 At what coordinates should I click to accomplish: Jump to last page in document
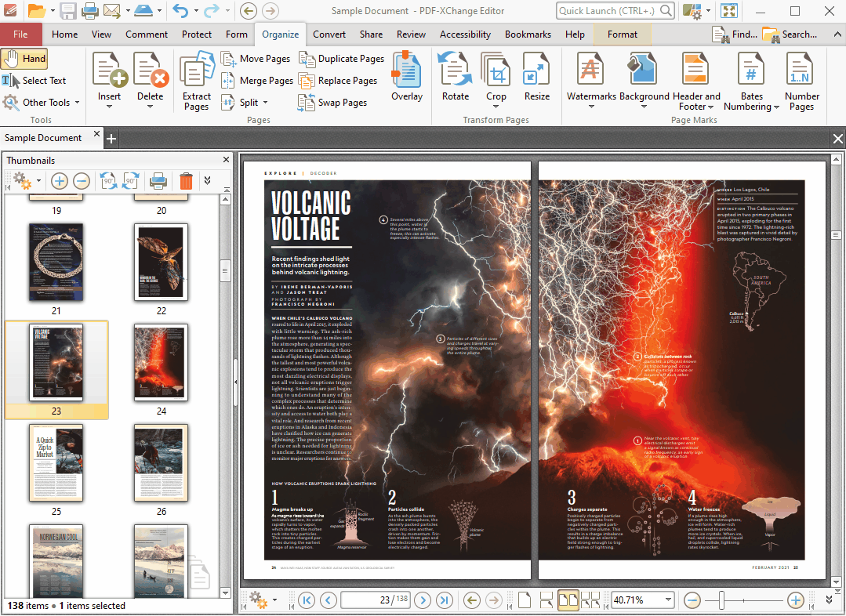(445, 600)
